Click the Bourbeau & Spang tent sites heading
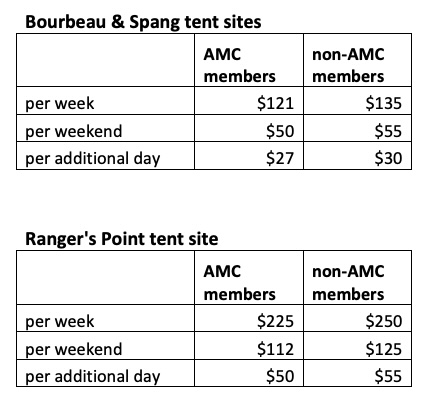Viewport: 438px width, 411px height. point(143,22)
